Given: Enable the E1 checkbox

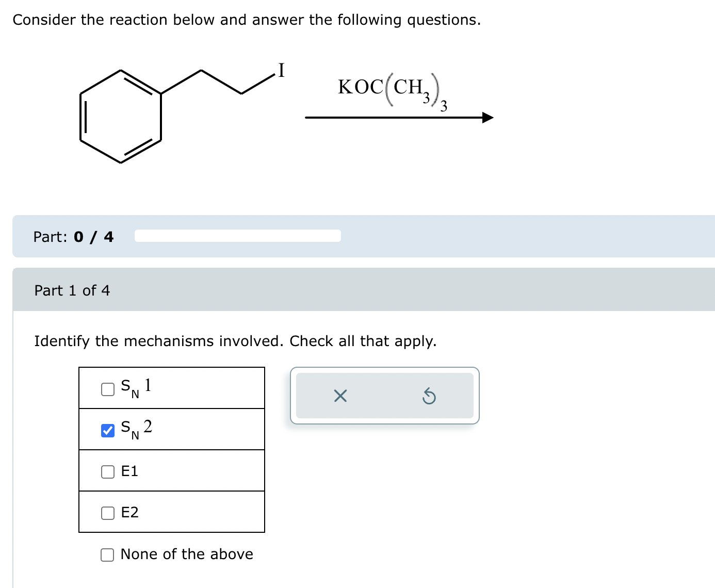Looking at the screenshot, I should pyautogui.click(x=107, y=471).
